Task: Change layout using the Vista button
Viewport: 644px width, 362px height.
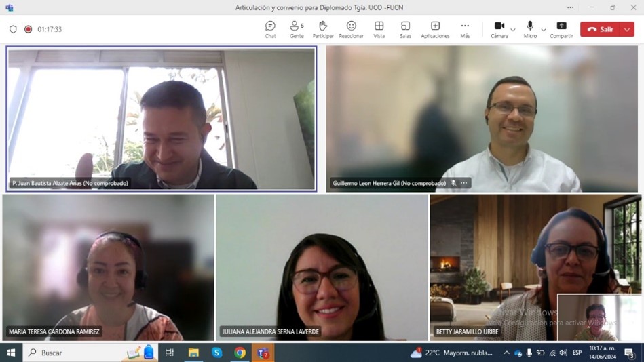Action: point(379,29)
